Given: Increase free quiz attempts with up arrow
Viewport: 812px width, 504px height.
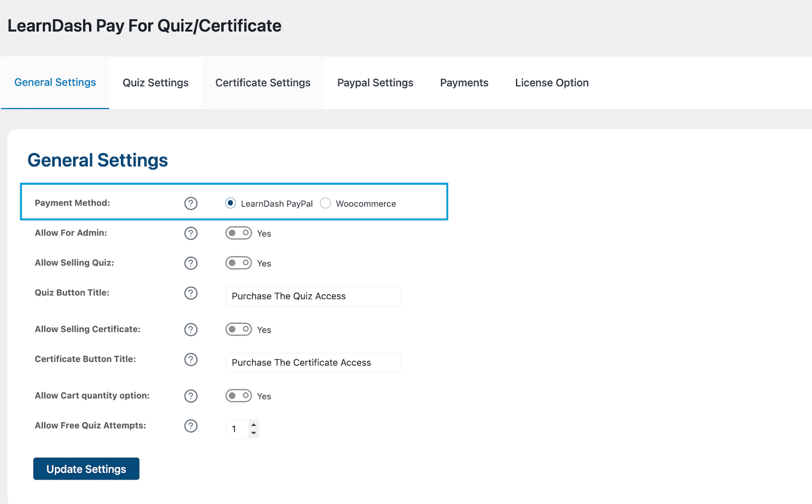Looking at the screenshot, I should click(254, 425).
